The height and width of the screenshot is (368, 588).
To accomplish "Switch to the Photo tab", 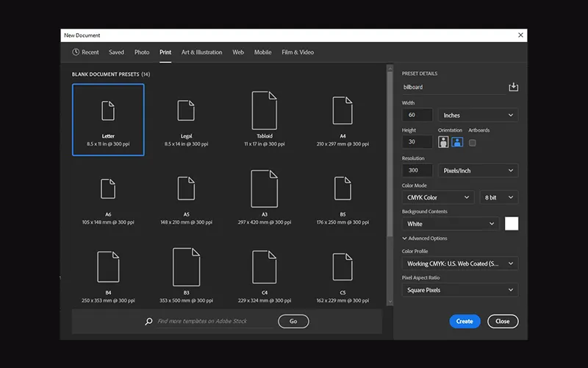I will (142, 52).
